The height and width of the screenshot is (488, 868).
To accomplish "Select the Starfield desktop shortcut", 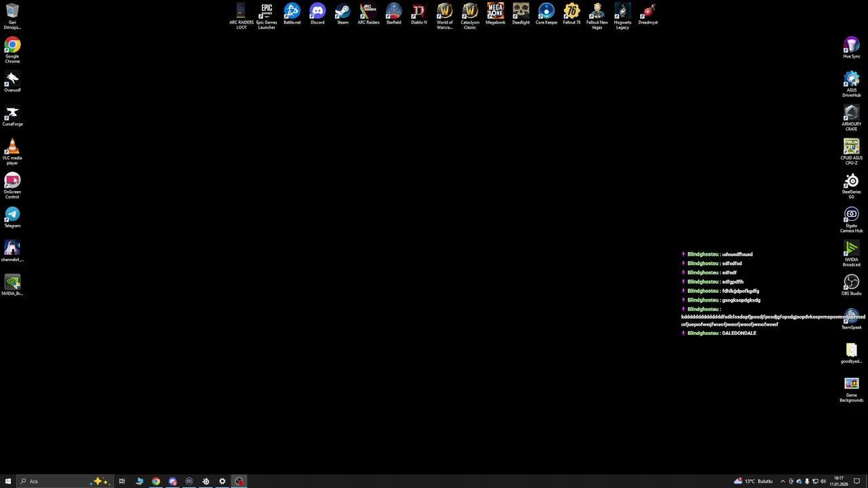I will pos(393,14).
